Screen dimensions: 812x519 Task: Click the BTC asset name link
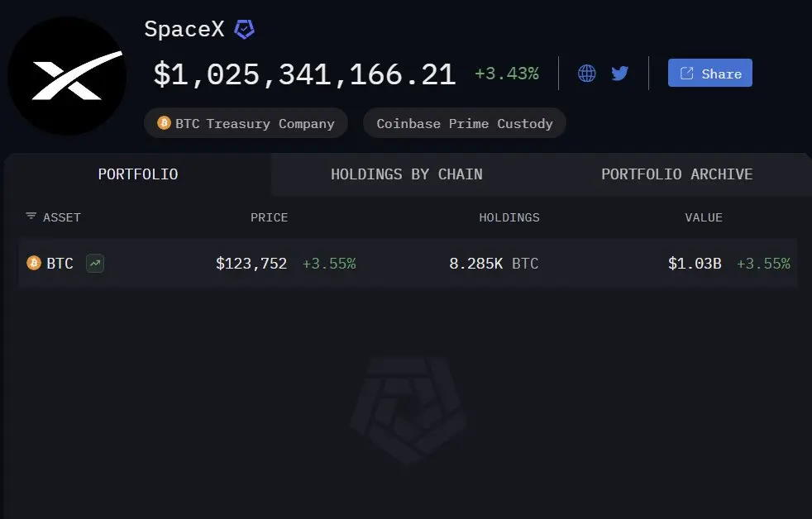point(60,264)
